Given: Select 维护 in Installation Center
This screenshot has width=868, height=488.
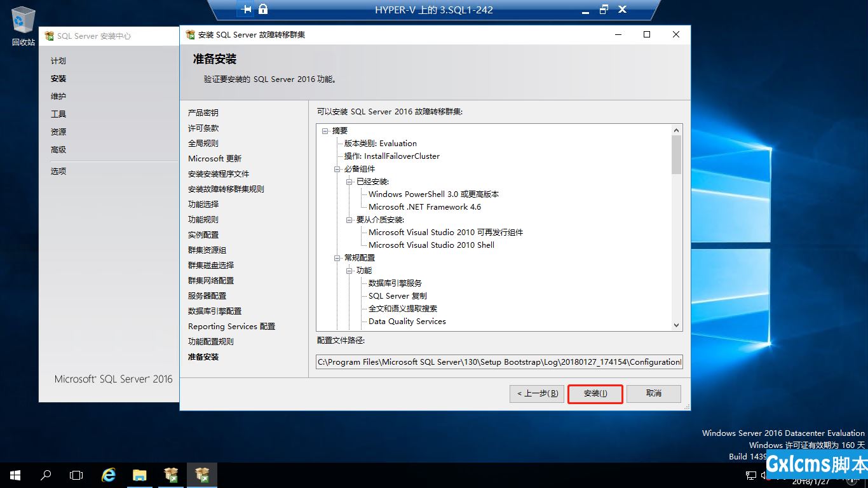Looking at the screenshot, I should point(58,97).
